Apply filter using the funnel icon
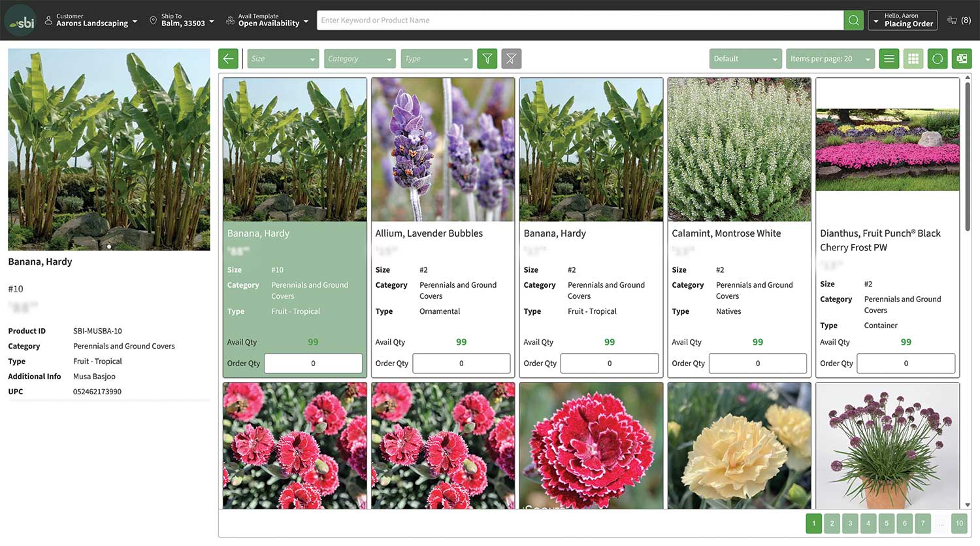 coord(487,59)
